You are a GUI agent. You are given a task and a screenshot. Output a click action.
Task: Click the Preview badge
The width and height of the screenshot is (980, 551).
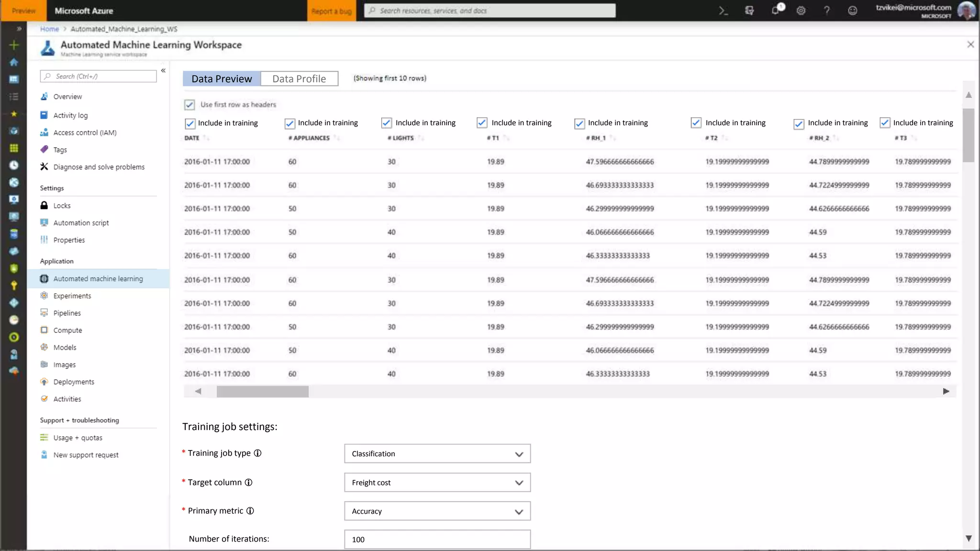coord(23,11)
